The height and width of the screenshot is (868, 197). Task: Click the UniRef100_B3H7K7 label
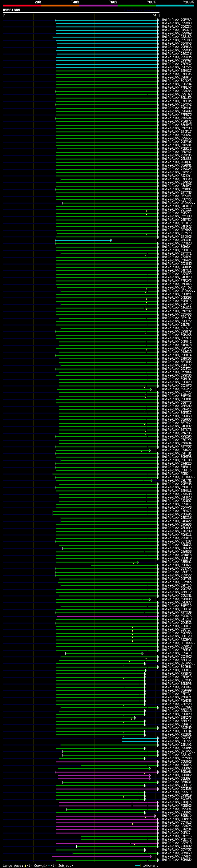(x=177, y=741)
